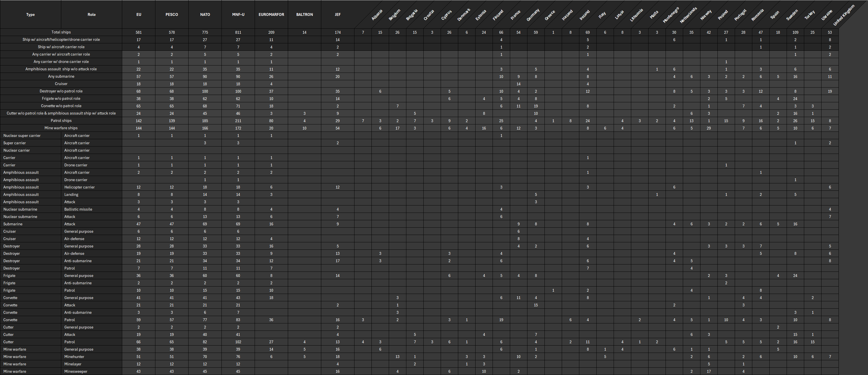Click the Helicopter carrier role cell
The width and height of the screenshot is (868, 375).
point(79,187)
